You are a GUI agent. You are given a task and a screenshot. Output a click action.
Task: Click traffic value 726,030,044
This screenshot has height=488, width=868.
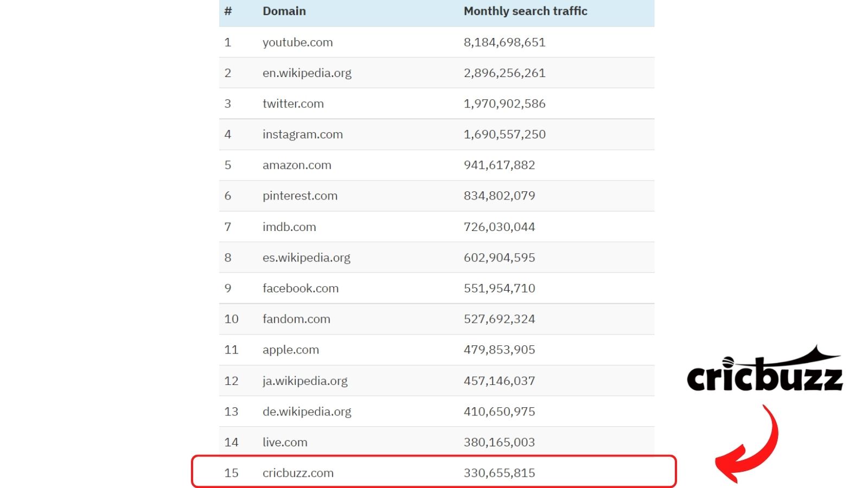tap(499, 227)
